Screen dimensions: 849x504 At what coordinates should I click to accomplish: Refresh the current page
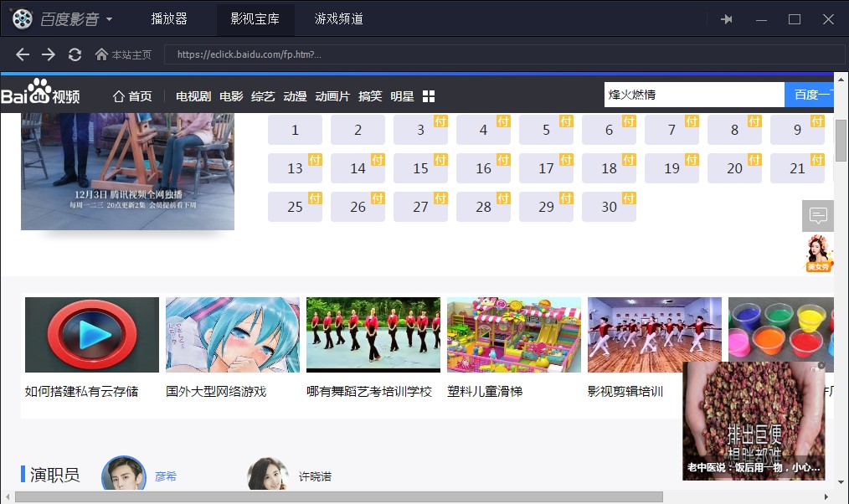[75, 54]
